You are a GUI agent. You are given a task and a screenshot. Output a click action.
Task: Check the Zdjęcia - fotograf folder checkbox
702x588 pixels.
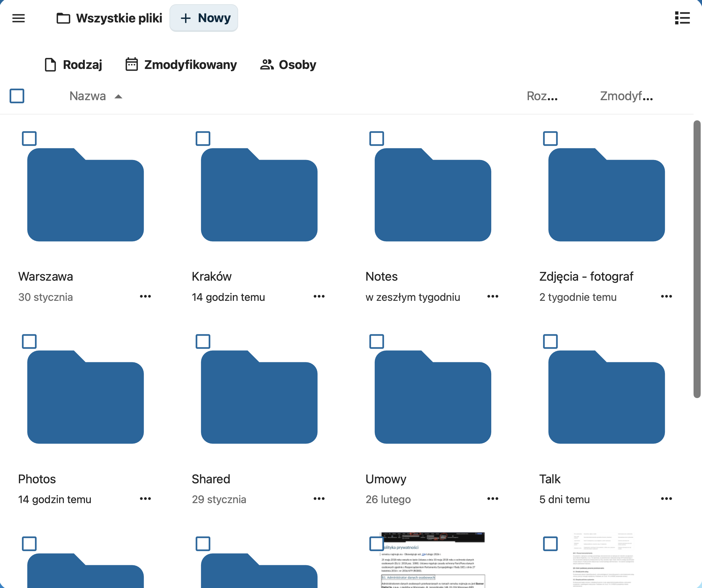[x=550, y=139]
